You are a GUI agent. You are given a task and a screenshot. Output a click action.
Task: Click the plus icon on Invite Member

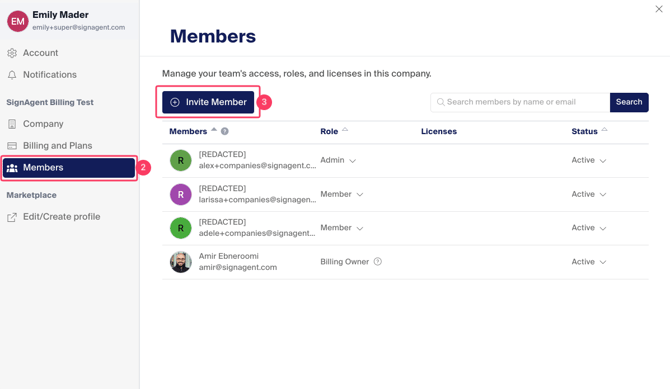point(175,102)
